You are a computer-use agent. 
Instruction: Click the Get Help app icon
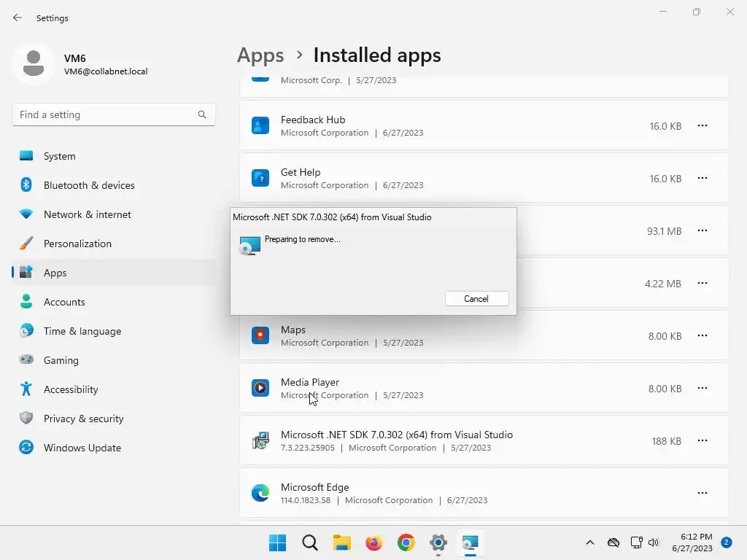pos(260,178)
